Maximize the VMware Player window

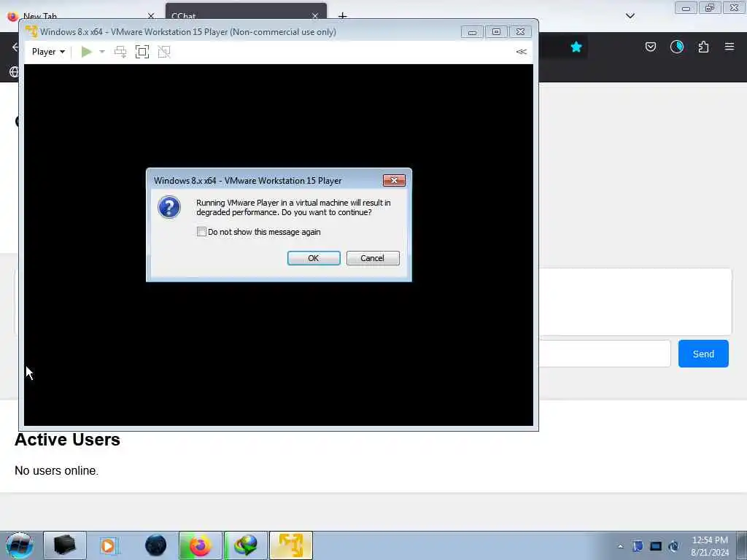click(496, 32)
